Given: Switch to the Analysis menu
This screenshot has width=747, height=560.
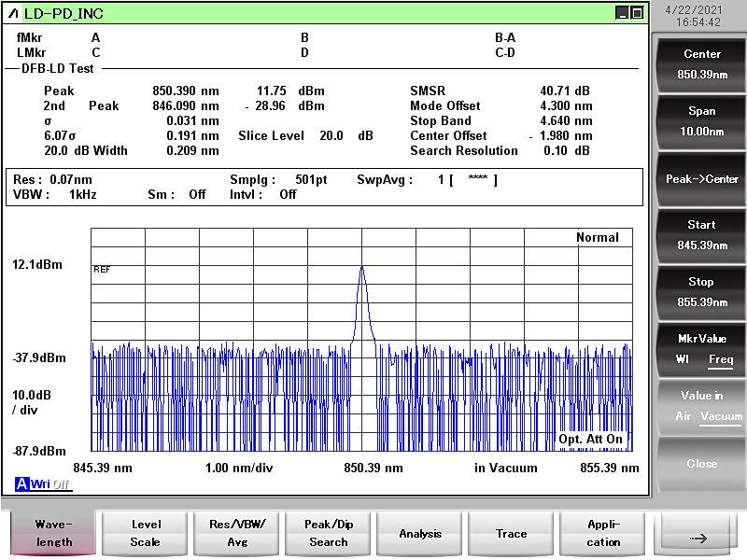Looking at the screenshot, I should 419,534.
